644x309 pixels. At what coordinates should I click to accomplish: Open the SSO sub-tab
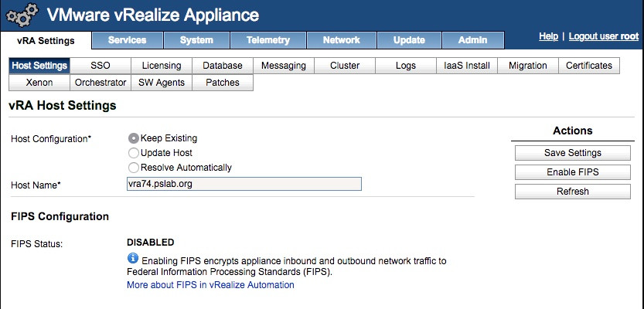click(x=101, y=66)
